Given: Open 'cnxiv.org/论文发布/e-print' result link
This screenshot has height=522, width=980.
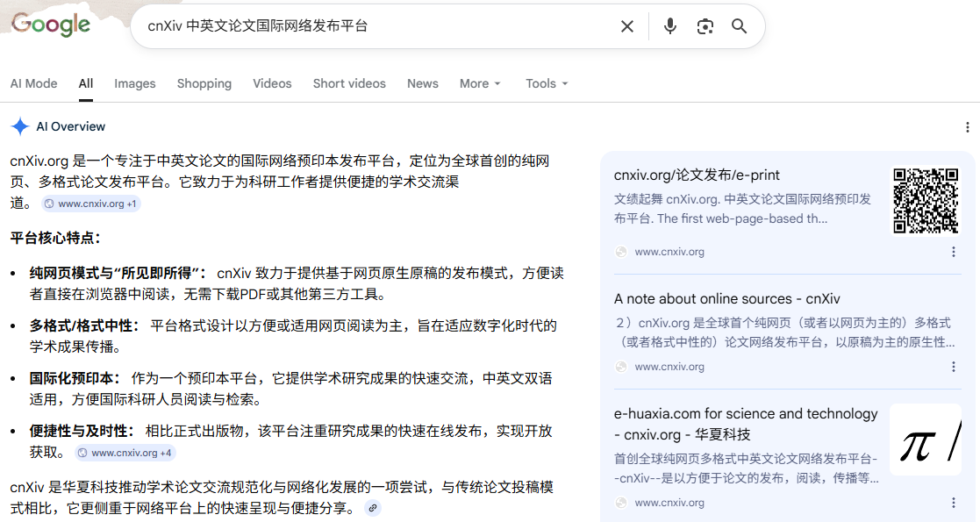Looking at the screenshot, I should [697, 175].
